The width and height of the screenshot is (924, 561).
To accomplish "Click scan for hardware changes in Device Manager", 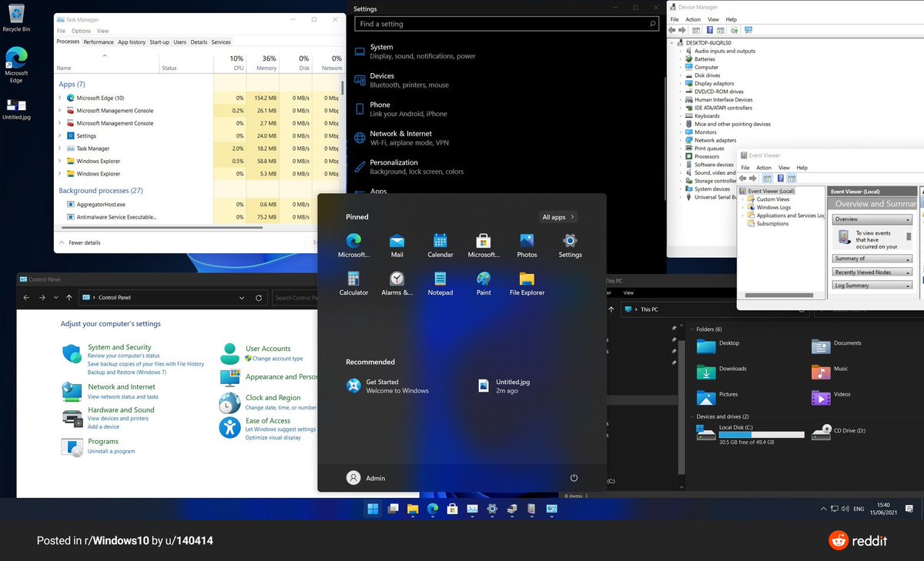I will click(x=748, y=30).
